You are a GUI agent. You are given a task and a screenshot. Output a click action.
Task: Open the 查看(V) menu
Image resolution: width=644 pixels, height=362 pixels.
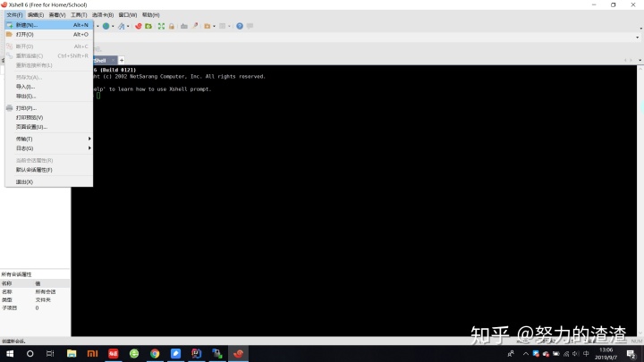[57, 15]
